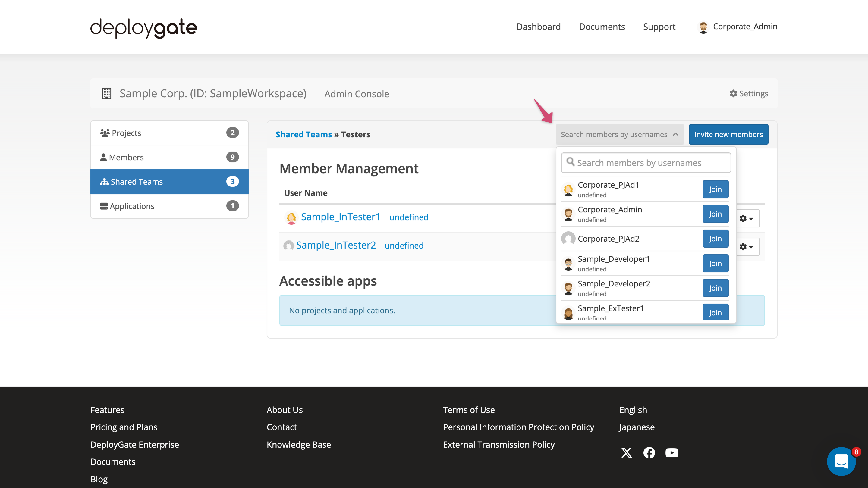Open the chat support bubble

(841, 461)
